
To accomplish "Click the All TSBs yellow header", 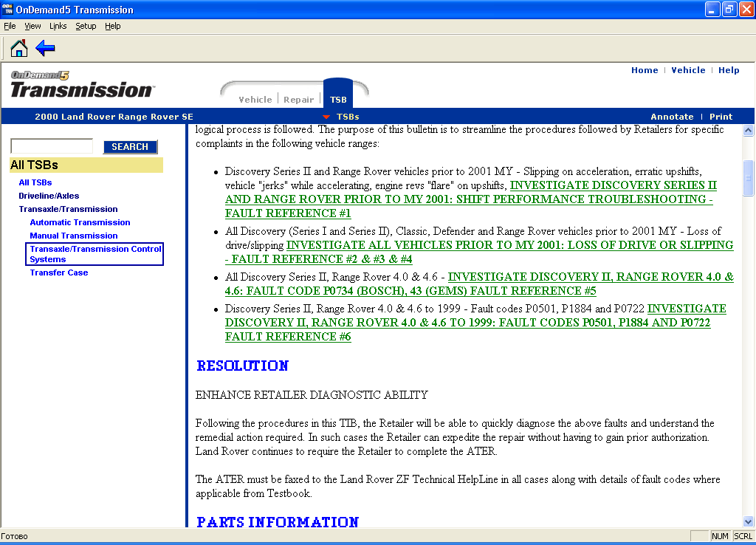I will (86, 165).
